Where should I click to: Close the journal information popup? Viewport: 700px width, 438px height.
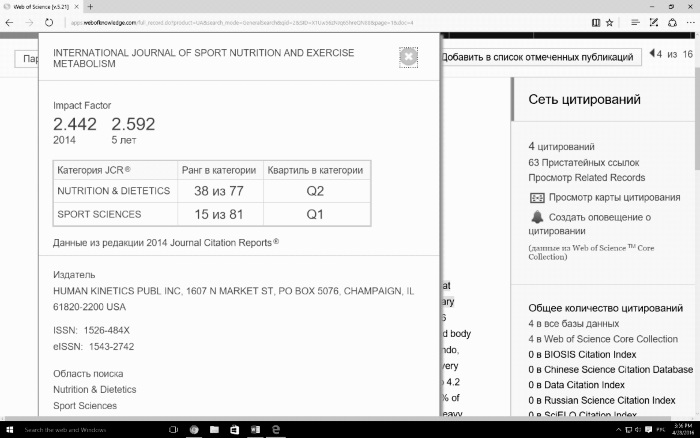coord(408,57)
